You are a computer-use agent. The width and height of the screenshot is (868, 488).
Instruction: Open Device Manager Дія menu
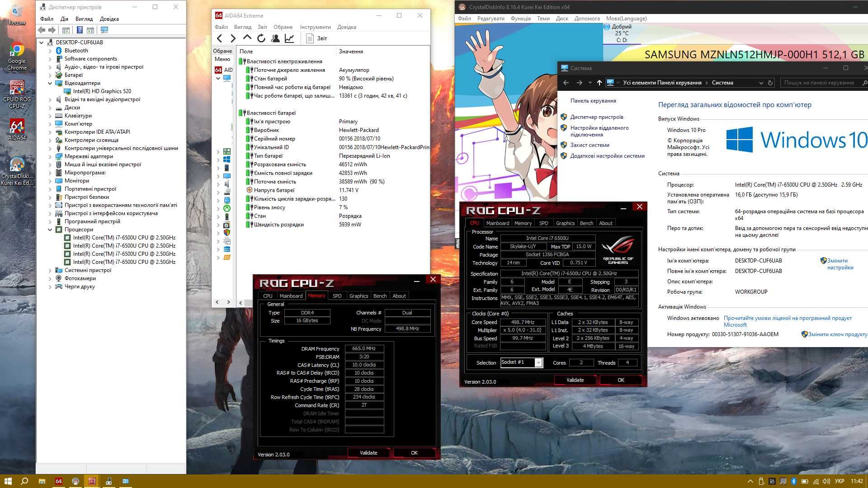point(64,19)
